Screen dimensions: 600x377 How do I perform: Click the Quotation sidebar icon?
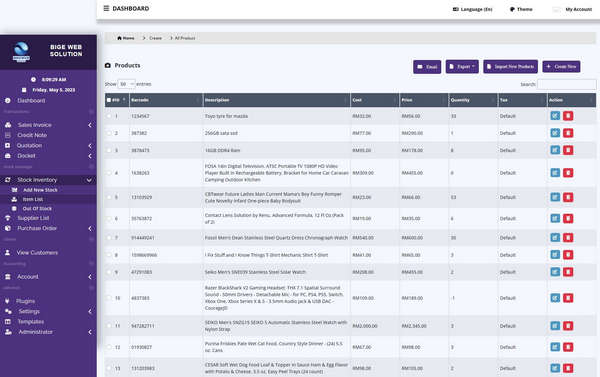8,145
